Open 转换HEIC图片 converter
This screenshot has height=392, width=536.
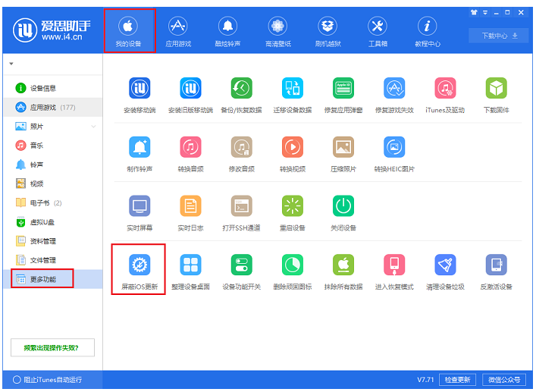coord(394,147)
